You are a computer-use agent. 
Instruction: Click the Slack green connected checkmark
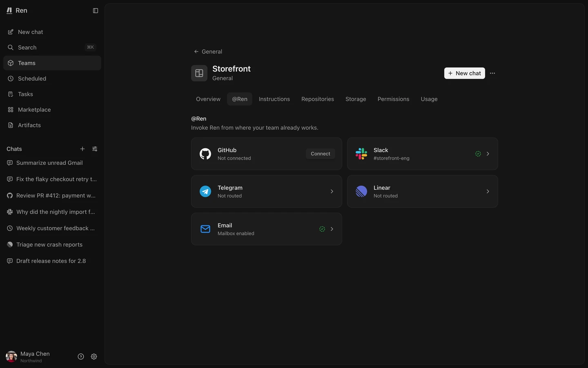point(478,154)
